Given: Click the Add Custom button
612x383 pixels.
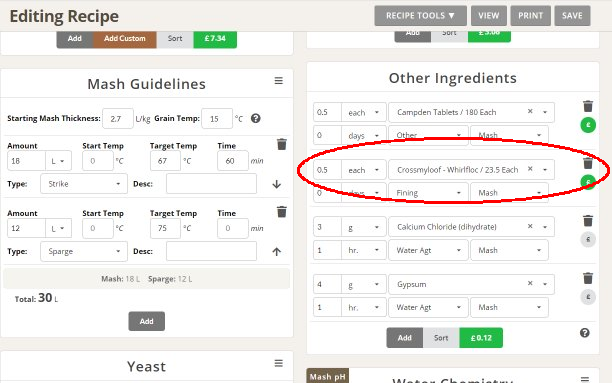Looking at the screenshot, I should pos(125,39).
